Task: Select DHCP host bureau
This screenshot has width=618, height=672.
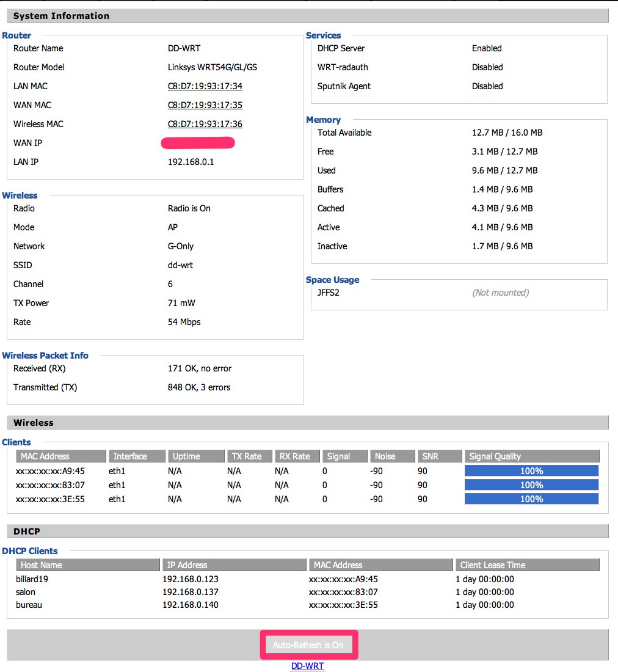Action: [x=29, y=605]
